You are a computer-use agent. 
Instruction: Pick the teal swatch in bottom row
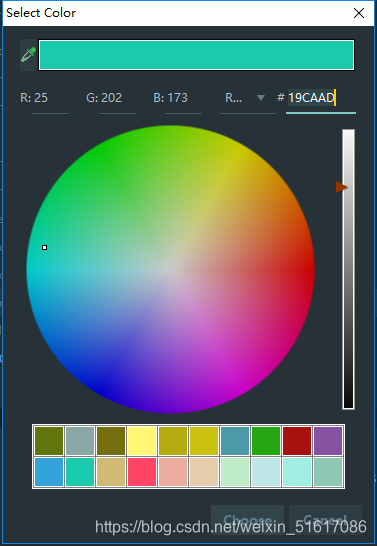(80, 471)
